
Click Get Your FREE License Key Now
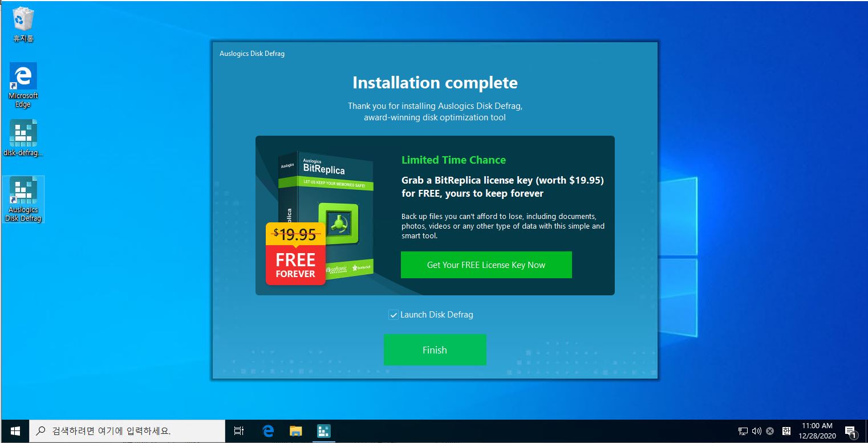click(x=486, y=265)
